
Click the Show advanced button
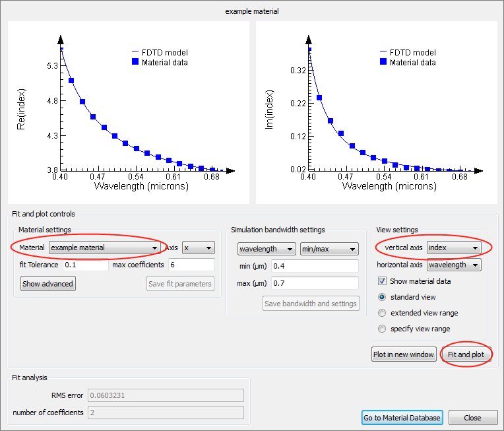point(48,284)
